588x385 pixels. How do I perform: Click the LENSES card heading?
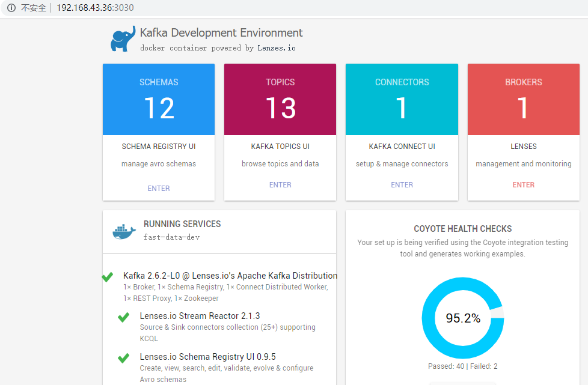[x=524, y=147]
